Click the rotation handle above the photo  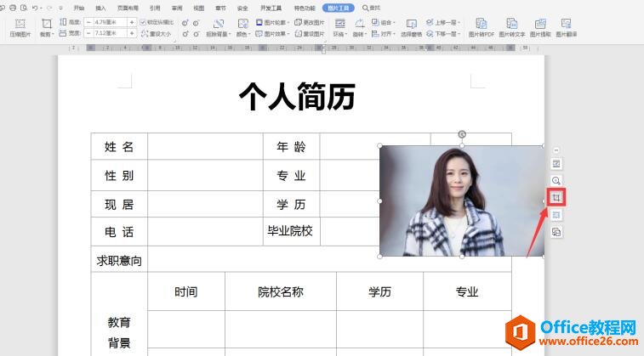click(462, 134)
